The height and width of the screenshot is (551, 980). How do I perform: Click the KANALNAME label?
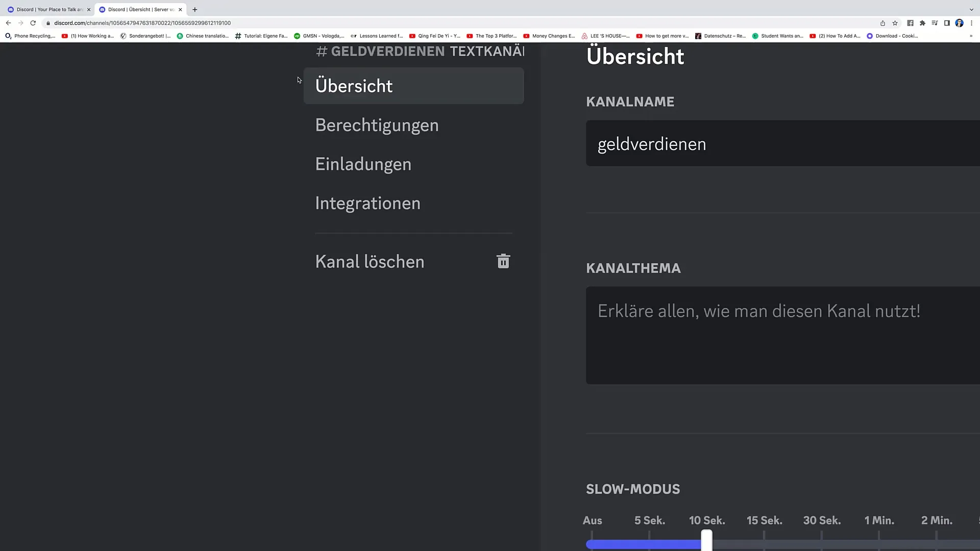(x=630, y=102)
